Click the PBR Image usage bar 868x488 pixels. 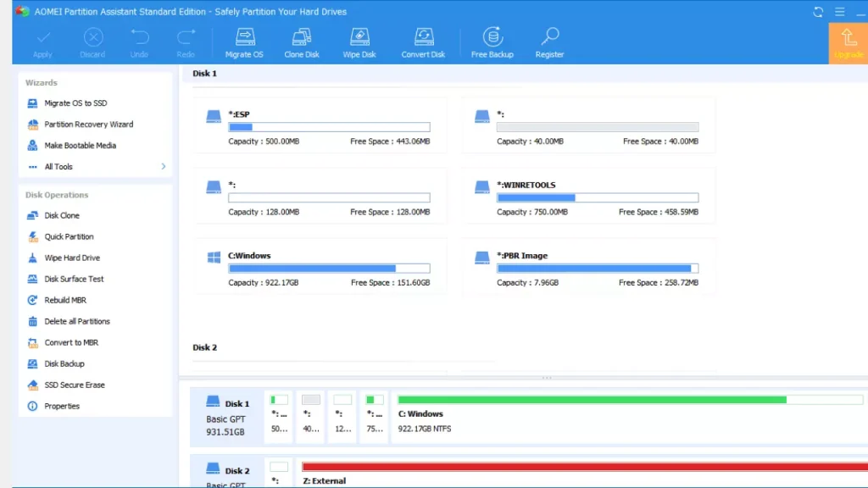[598, 269]
